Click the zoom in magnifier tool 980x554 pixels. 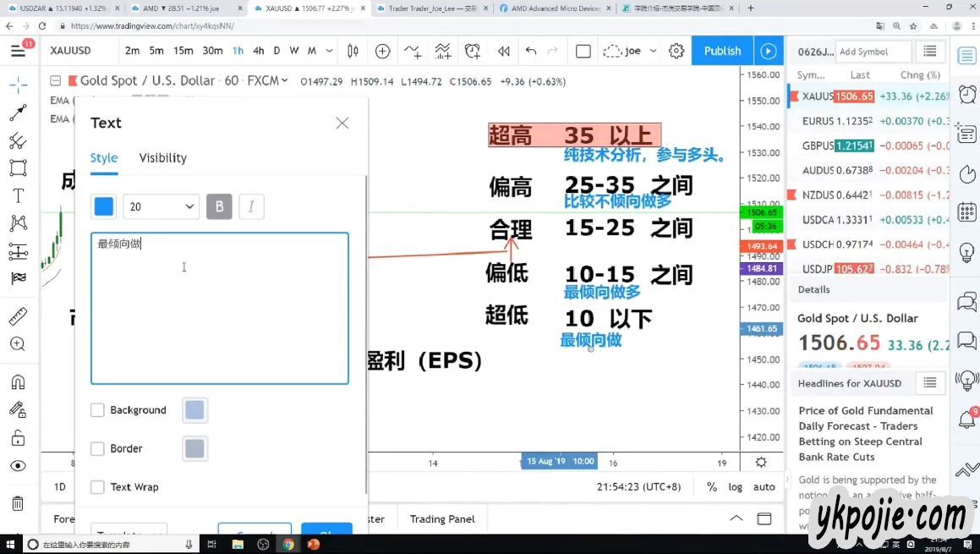[x=18, y=344]
